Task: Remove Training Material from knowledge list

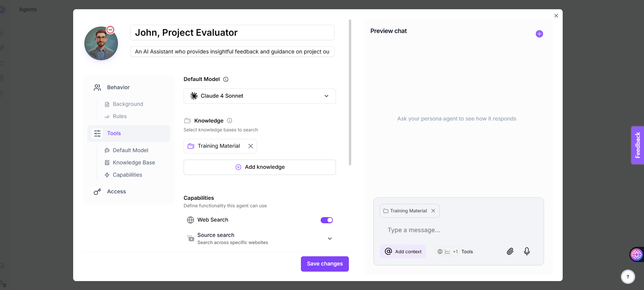Action: pyautogui.click(x=251, y=146)
